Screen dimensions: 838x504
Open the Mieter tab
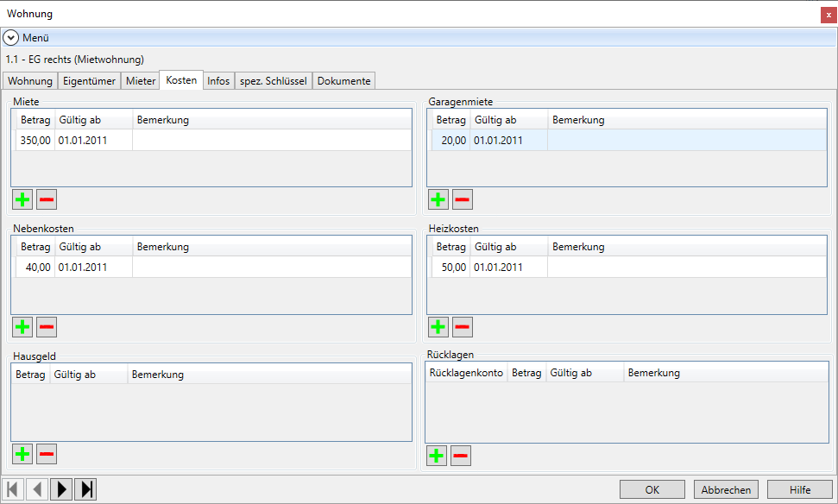[x=140, y=81]
